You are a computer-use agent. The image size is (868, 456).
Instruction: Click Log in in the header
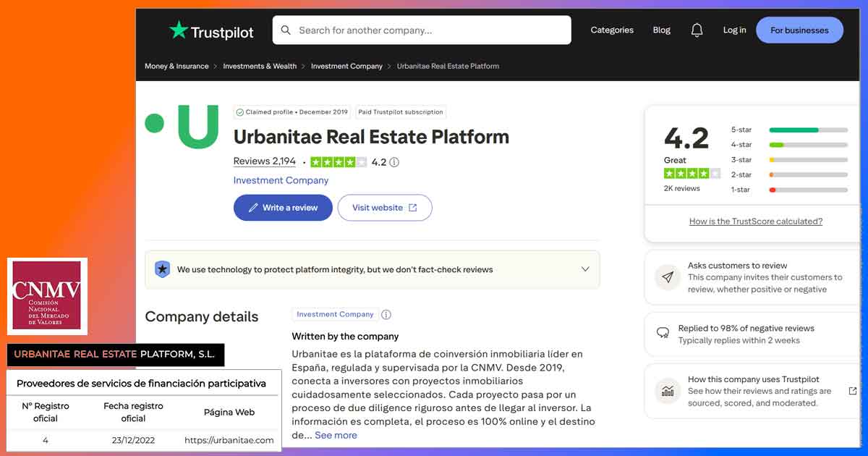[734, 30]
